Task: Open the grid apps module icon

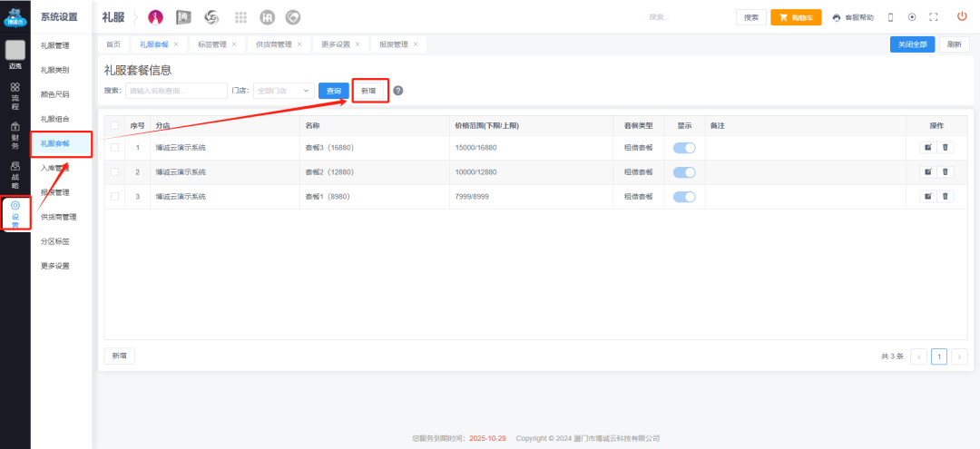Action: pos(240,17)
